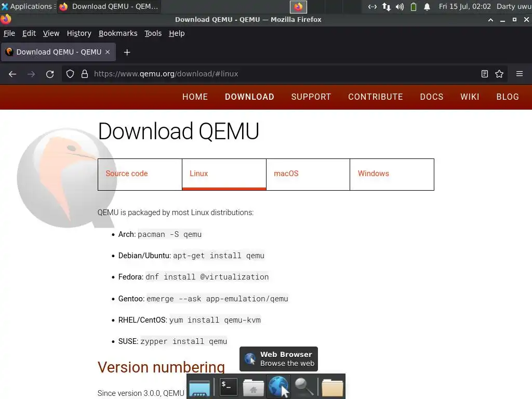Viewport: 532px width, 399px height.
Task: Check the battery status icon
Action: coord(413,6)
